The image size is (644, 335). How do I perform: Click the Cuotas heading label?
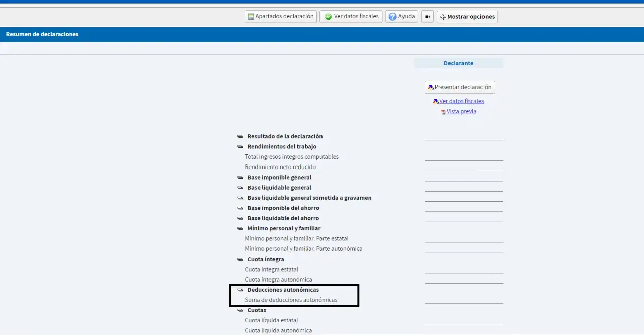(257, 310)
